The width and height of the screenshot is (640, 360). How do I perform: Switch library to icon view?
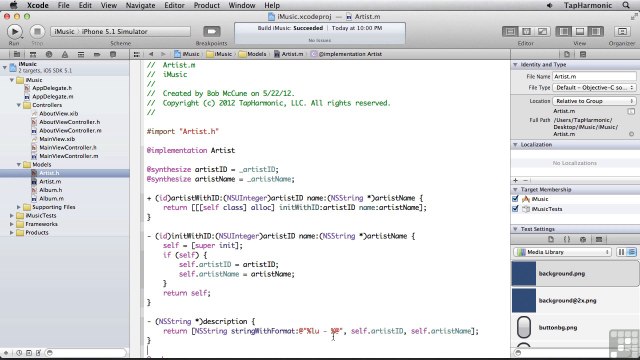621,252
